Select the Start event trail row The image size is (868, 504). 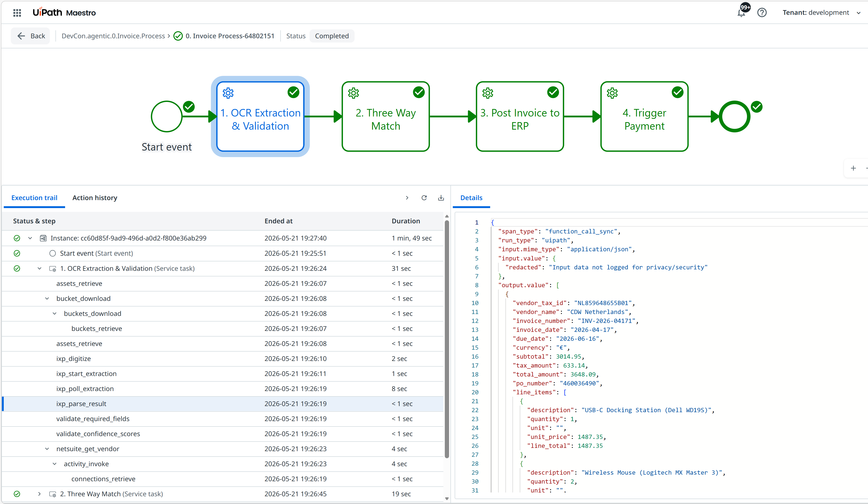[223, 253]
